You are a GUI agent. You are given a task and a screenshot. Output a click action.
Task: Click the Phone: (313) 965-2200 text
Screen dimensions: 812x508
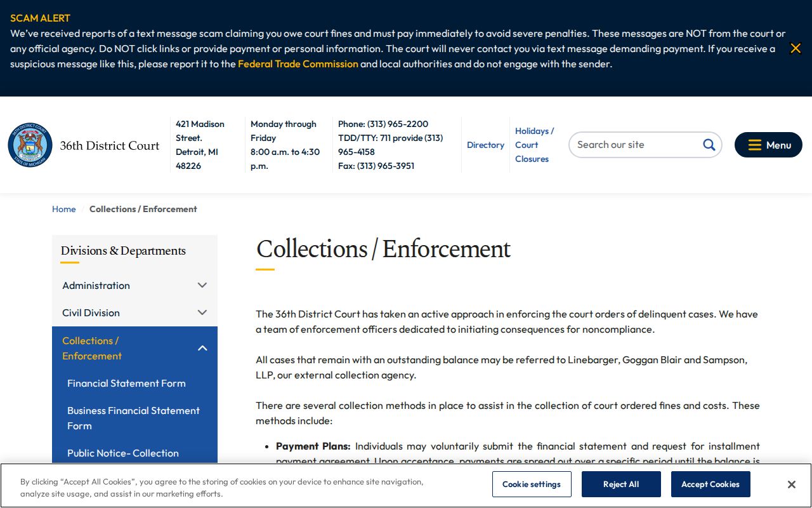coord(383,124)
